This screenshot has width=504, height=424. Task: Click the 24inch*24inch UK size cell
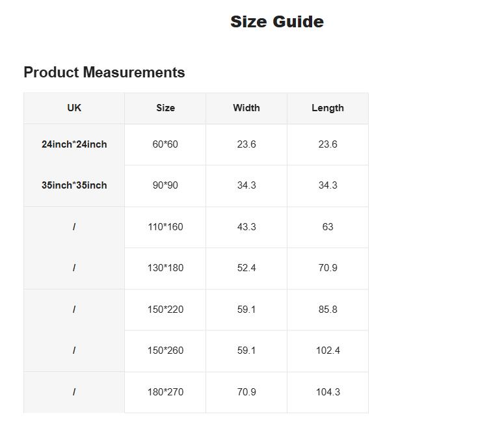[74, 144]
